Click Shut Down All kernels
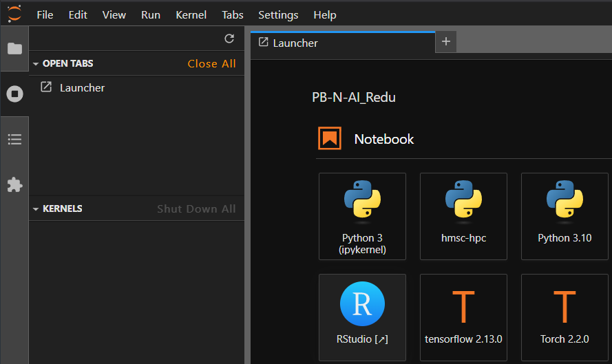612x364 pixels. click(196, 208)
